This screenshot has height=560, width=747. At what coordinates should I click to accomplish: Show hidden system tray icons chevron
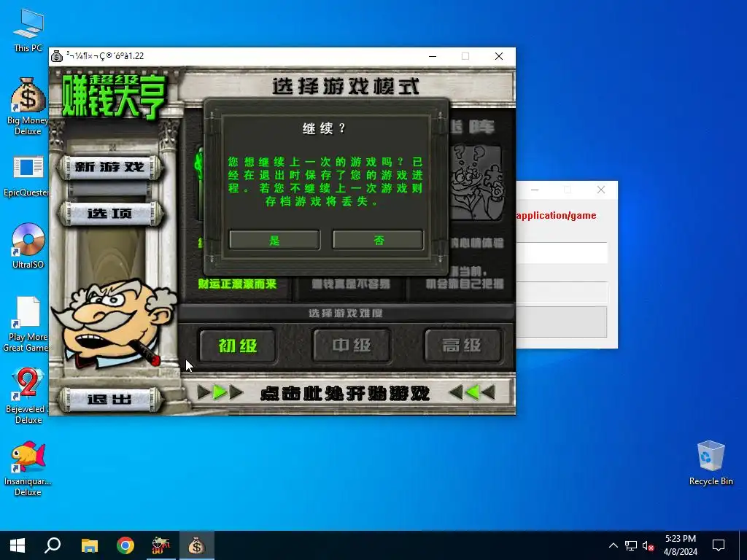613,545
